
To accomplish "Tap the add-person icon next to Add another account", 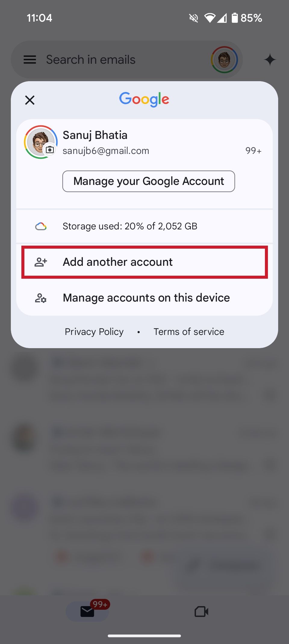I will (x=41, y=262).
